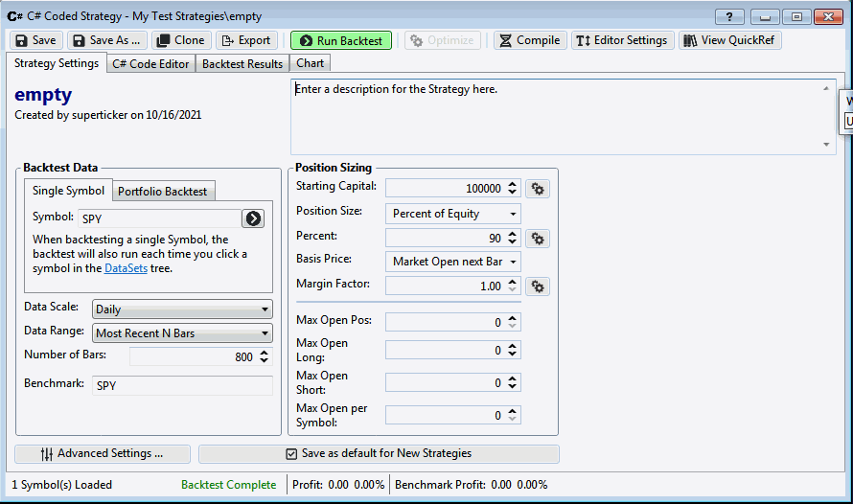
Task: Open Advanced Settings dialog
Action: pyautogui.click(x=103, y=453)
